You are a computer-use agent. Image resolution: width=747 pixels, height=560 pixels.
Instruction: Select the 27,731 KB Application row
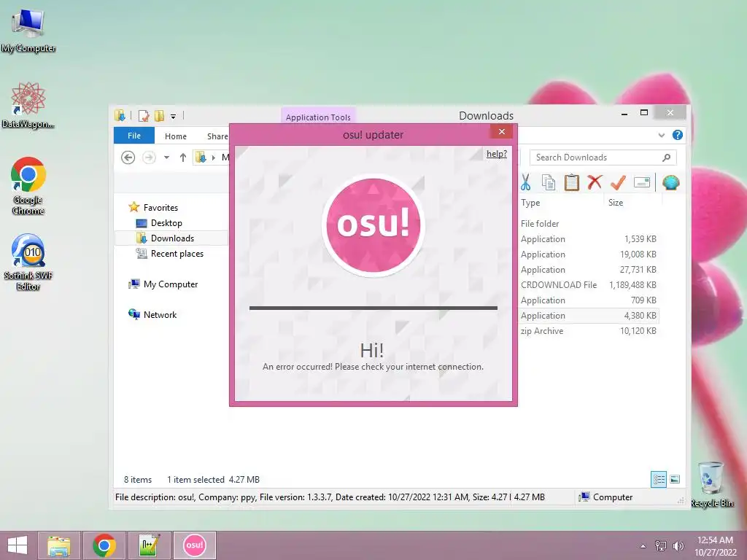589,270
